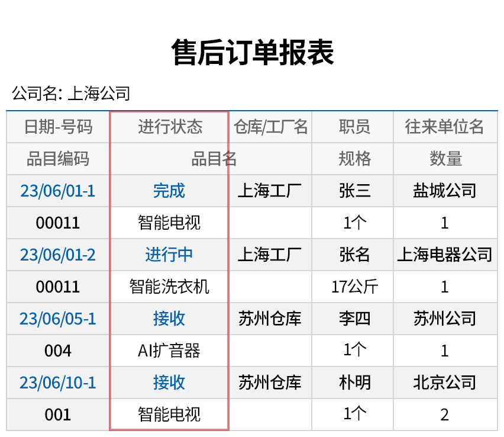Open order link 23/06/01-2
This screenshot has width=504, height=437.
pos(57,255)
